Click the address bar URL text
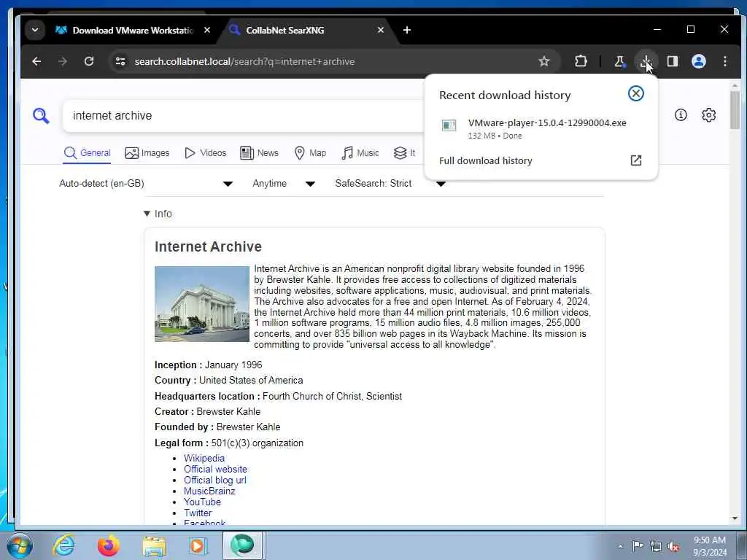This screenshot has width=747, height=560. [244, 61]
